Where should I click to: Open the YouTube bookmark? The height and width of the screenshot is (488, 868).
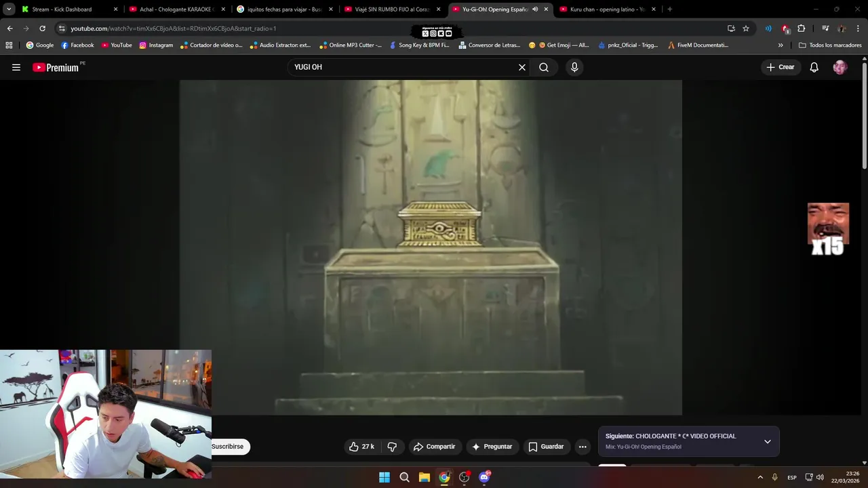[x=117, y=45]
